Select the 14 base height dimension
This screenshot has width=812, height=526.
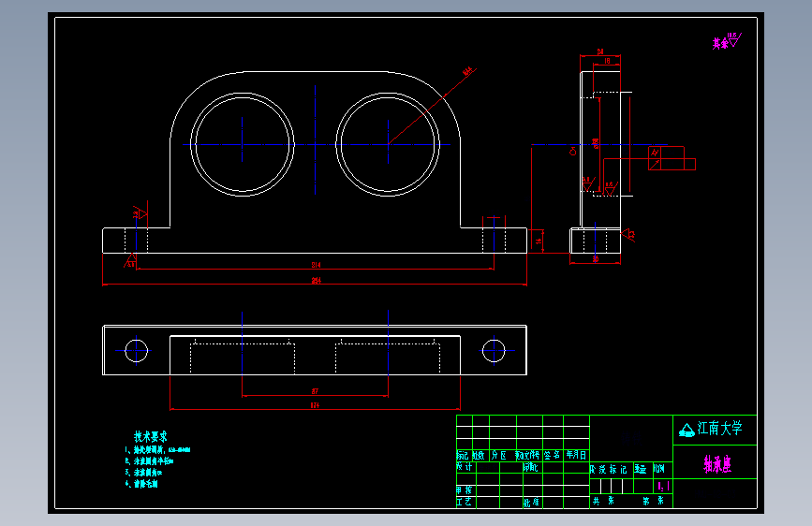539,241
